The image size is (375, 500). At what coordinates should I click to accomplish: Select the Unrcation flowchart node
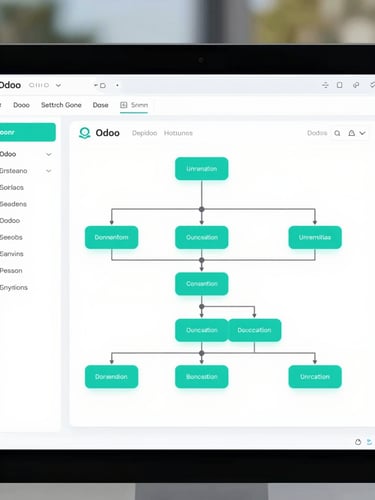(315, 377)
